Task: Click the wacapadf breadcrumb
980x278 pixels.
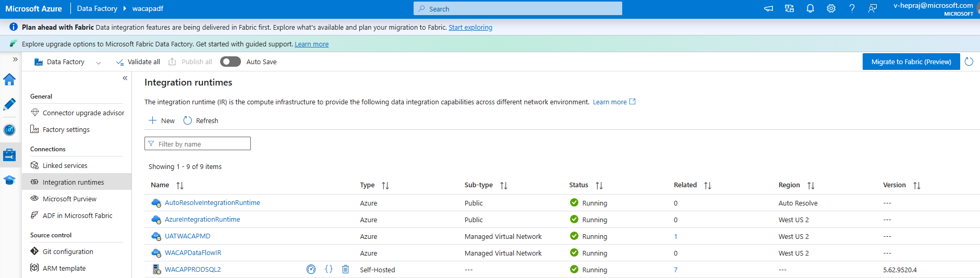Action: (148, 8)
